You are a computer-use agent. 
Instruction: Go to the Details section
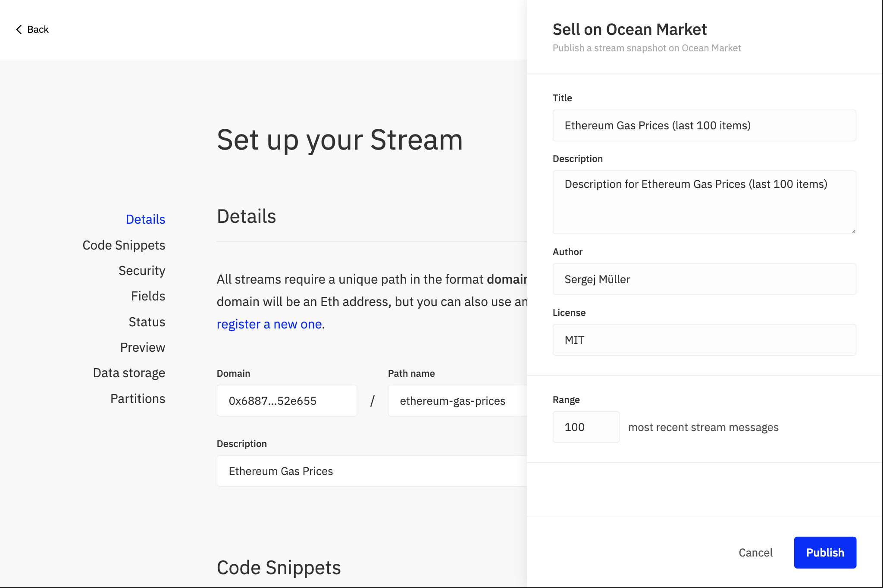pos(145,219)
